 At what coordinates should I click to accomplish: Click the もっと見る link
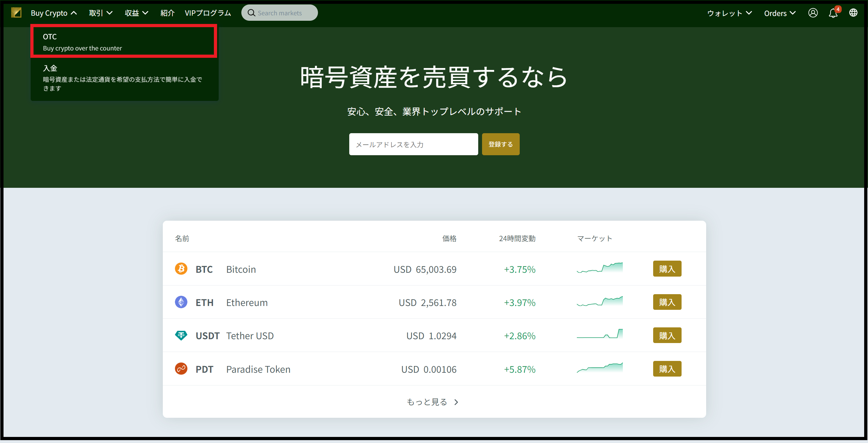(x=433, y=402)
